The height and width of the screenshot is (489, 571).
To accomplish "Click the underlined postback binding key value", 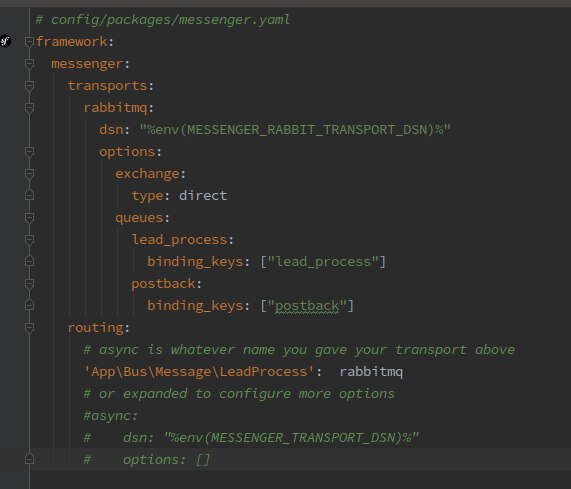I will point(307,306).
